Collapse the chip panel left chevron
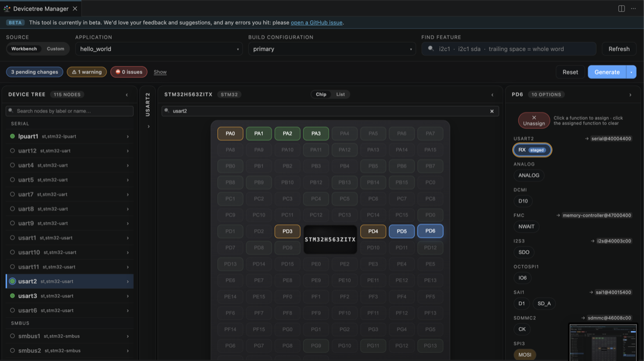Screen dimensions: 644x361 [x=492, y=95]
